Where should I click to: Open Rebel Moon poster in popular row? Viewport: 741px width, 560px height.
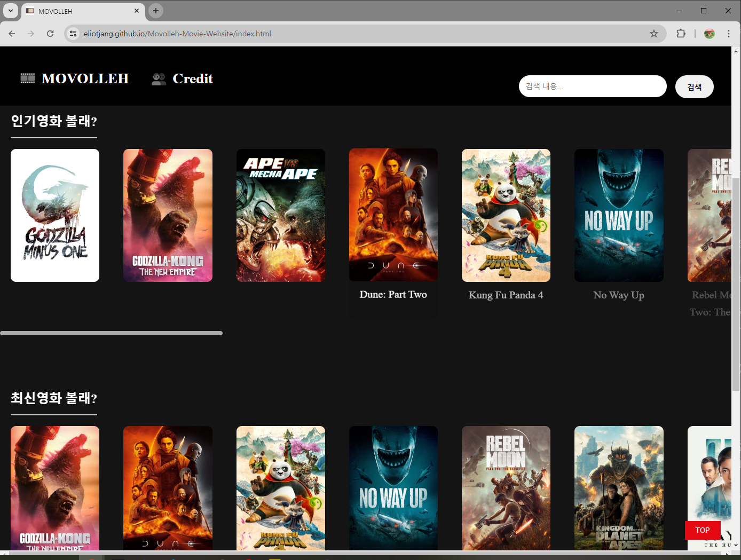(710, 215)
